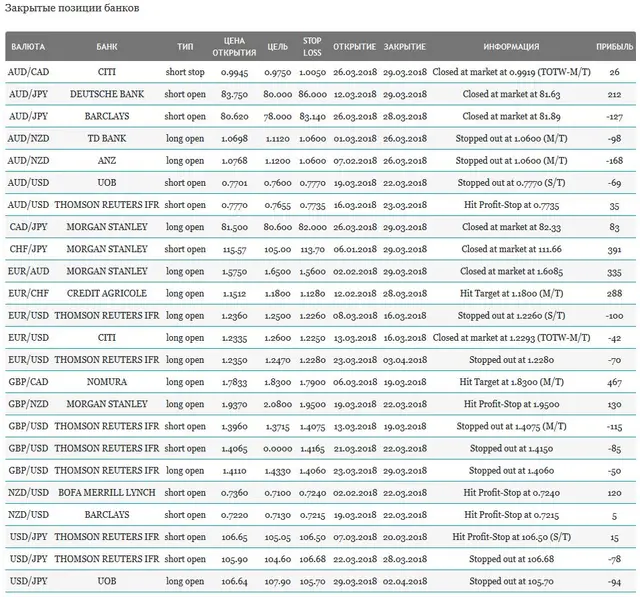Click the target price 2.0800
Screen dimensions: 640x597
[x=278, y=404]
